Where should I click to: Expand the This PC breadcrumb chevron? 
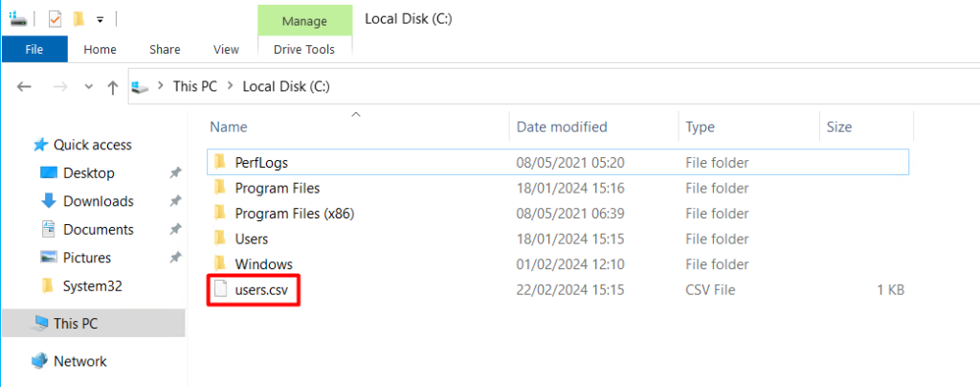pos(230,86)
